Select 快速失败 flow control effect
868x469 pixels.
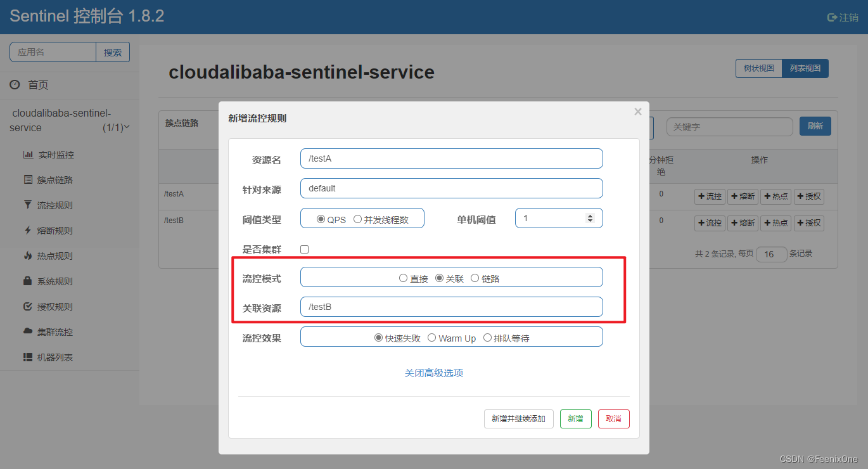379,338
